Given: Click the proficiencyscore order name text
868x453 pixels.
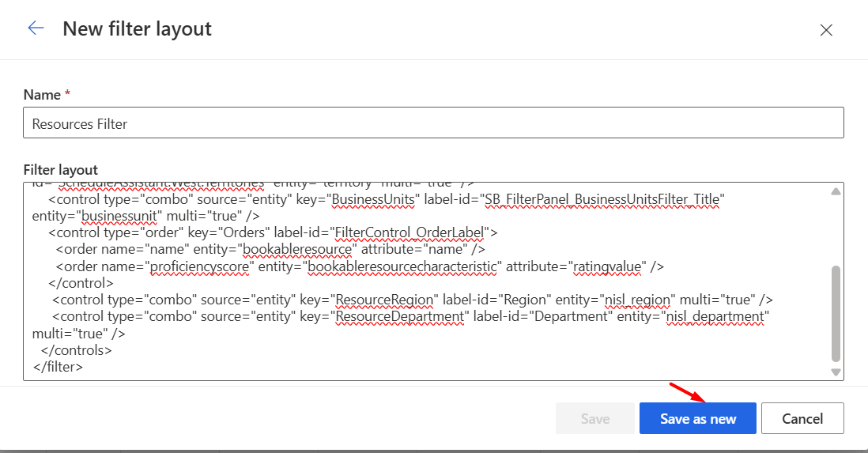Looking at the screenshot, I should coord(202,266).
